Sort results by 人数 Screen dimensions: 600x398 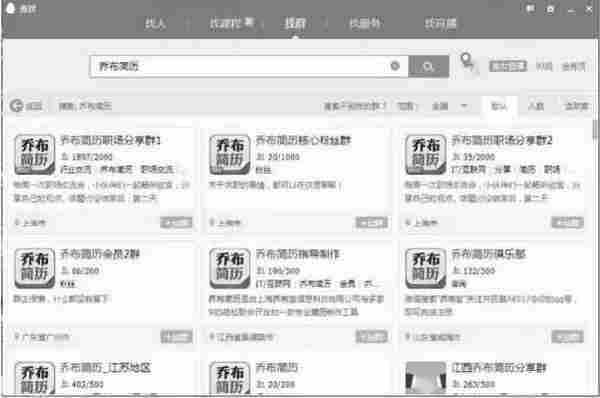(536, 106)
